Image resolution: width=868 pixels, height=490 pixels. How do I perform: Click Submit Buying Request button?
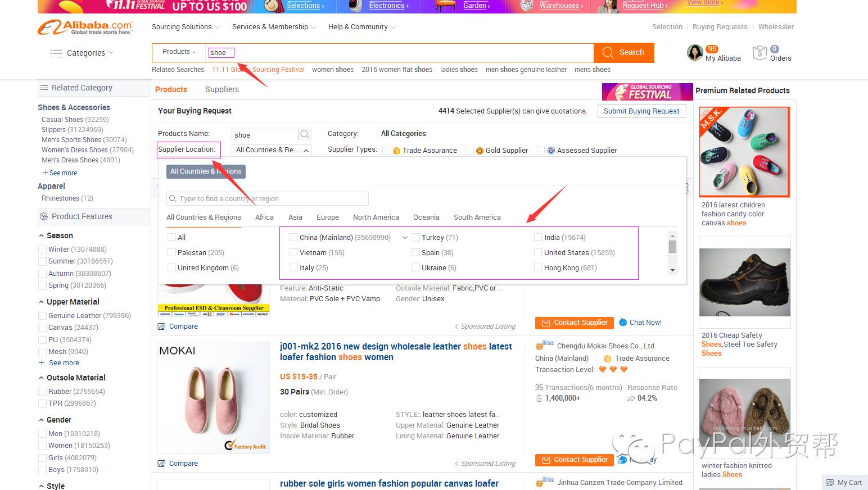tap(641, 111)
